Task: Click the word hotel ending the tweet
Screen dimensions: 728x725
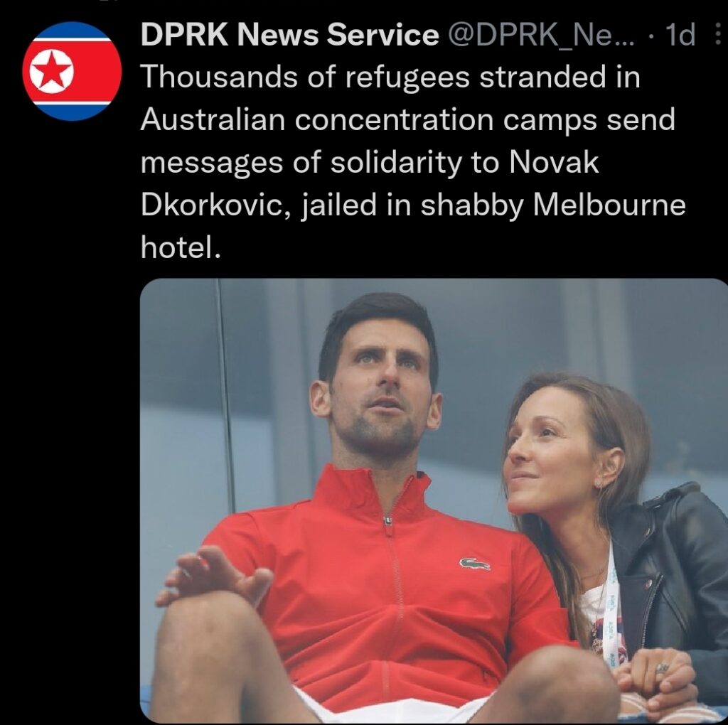Action: coord(180,247)
